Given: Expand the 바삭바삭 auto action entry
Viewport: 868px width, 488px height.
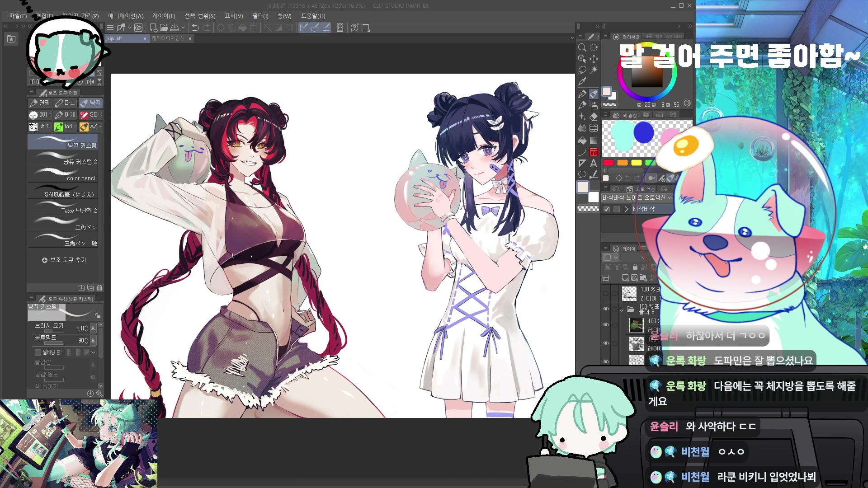Looking at the screenshot, I should click(x=626, y=209).
